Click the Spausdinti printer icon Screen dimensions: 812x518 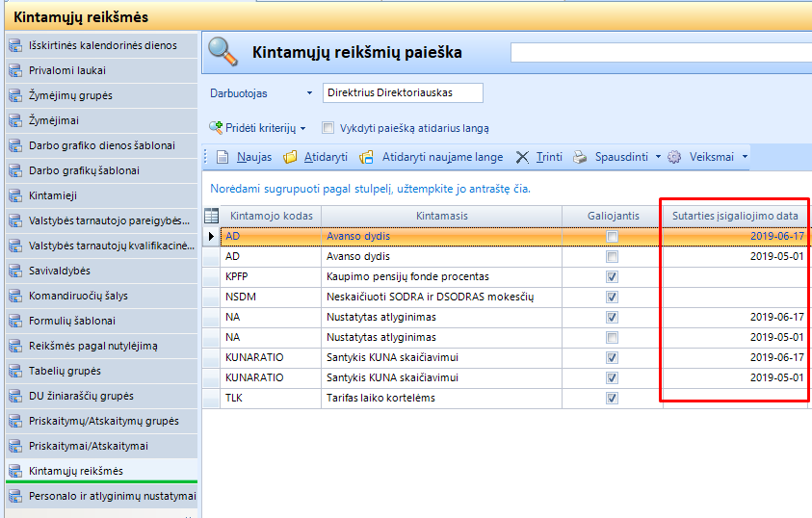point(580,157)
